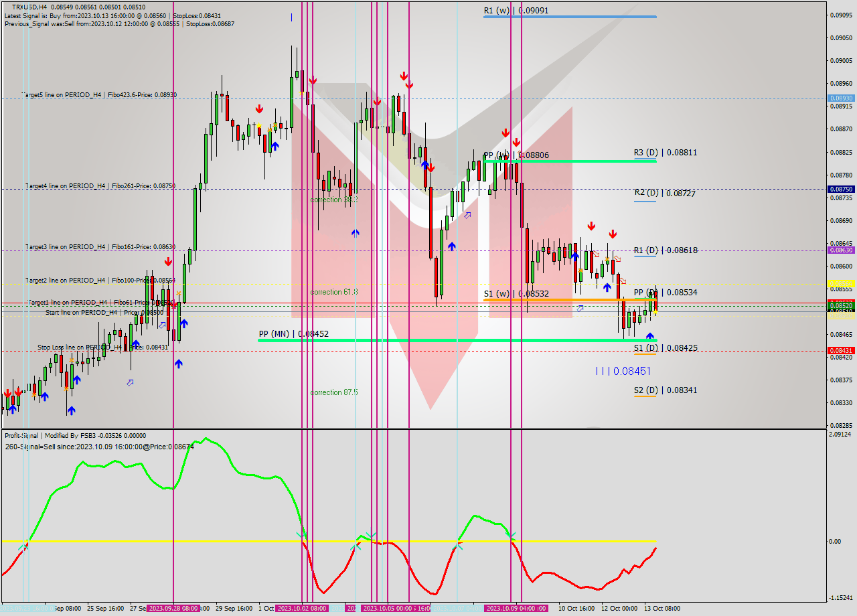Click the correction 61.8 label
The height and width of the screenshot is (616, 857).
334,292
